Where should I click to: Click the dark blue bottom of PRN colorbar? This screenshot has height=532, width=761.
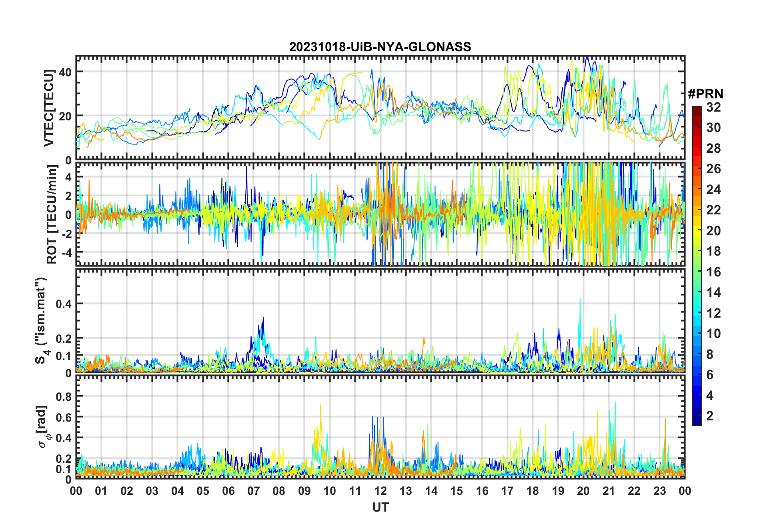coord(697,421)
